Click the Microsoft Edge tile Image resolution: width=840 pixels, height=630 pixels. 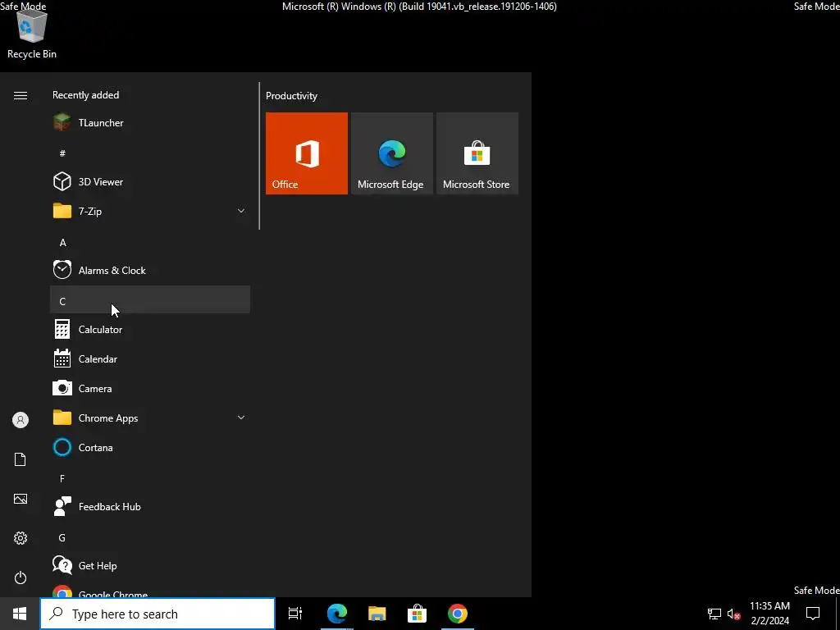click(391, 153)
